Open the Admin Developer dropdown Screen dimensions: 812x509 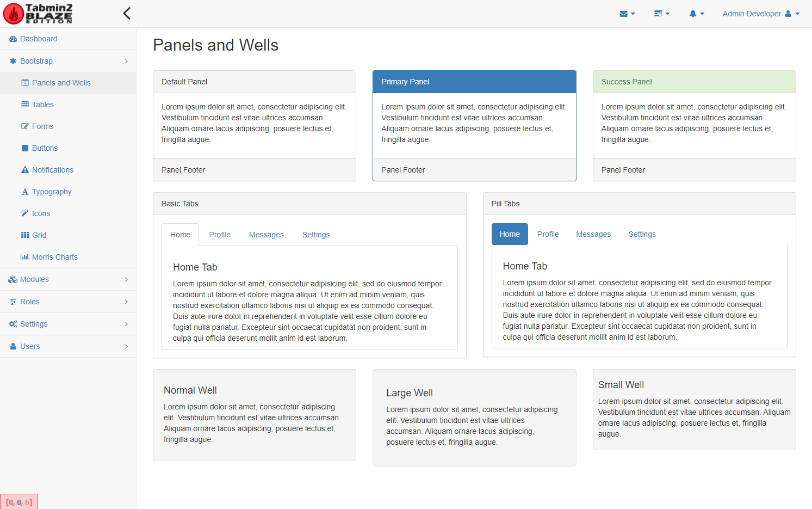click(x=761, y=14)
